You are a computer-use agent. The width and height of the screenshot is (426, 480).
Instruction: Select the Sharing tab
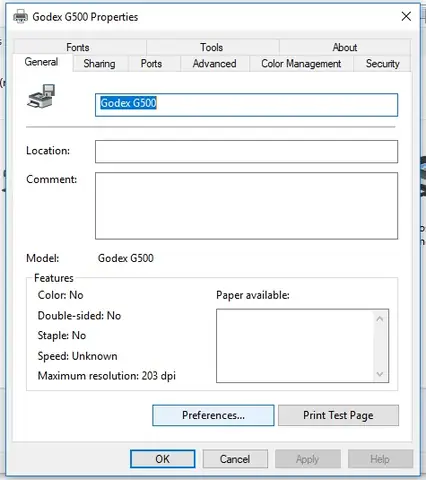click(99, 63)
